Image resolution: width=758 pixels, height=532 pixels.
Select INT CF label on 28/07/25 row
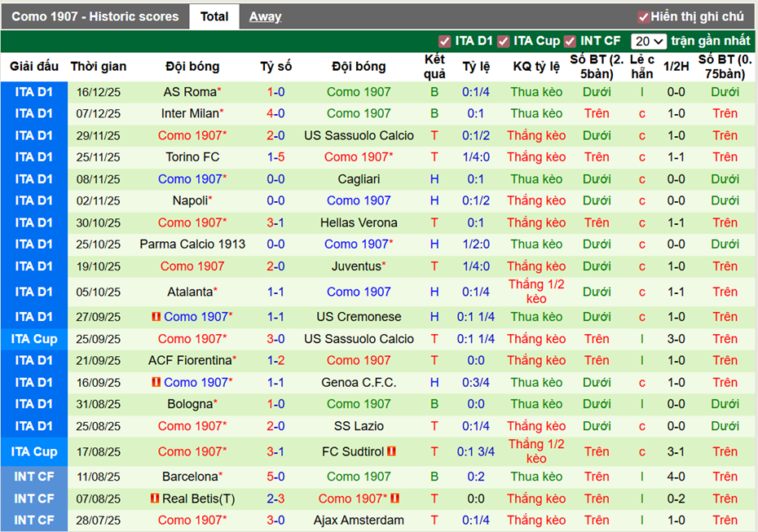[34, 521]
